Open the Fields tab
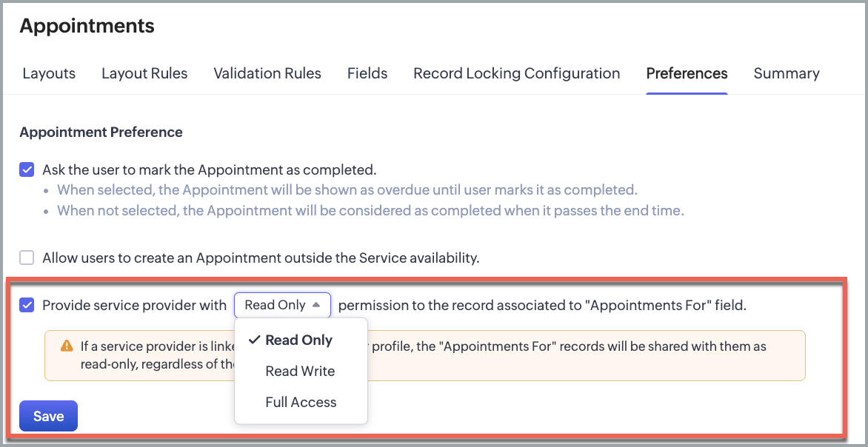868x447 pixels. coord(367,73)
